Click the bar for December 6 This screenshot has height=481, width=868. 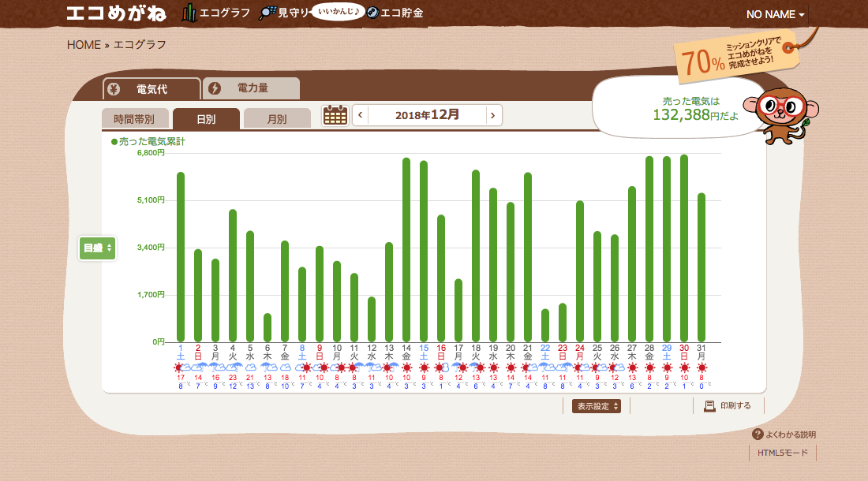(268, 328)
